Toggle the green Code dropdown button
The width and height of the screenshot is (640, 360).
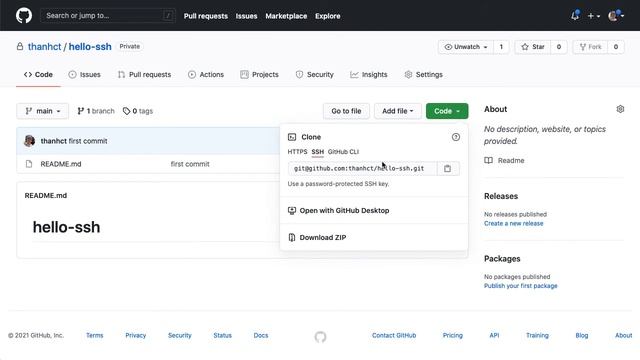click(x=447, y=111)
